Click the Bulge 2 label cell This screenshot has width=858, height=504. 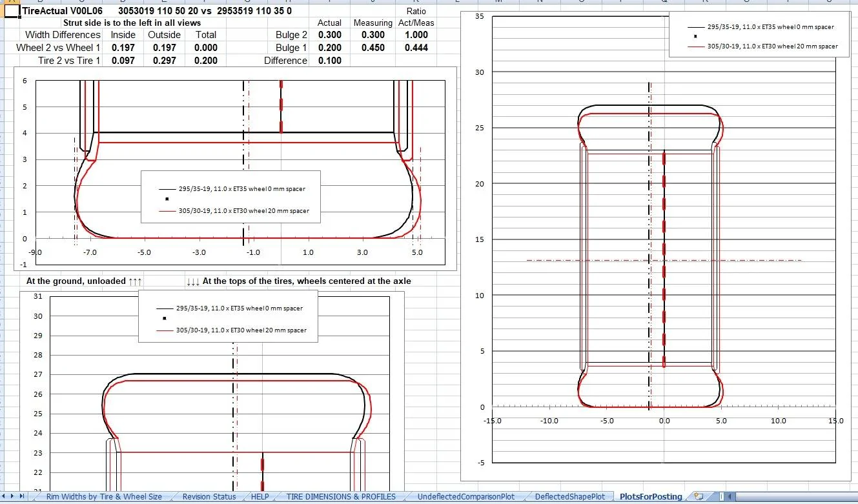pos(291,35)
